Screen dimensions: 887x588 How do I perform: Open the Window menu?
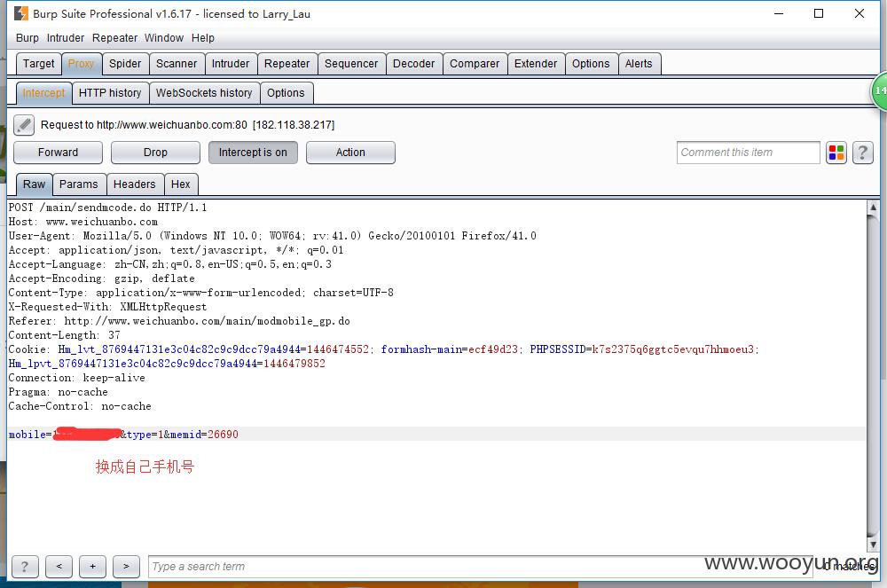(164, 38)
